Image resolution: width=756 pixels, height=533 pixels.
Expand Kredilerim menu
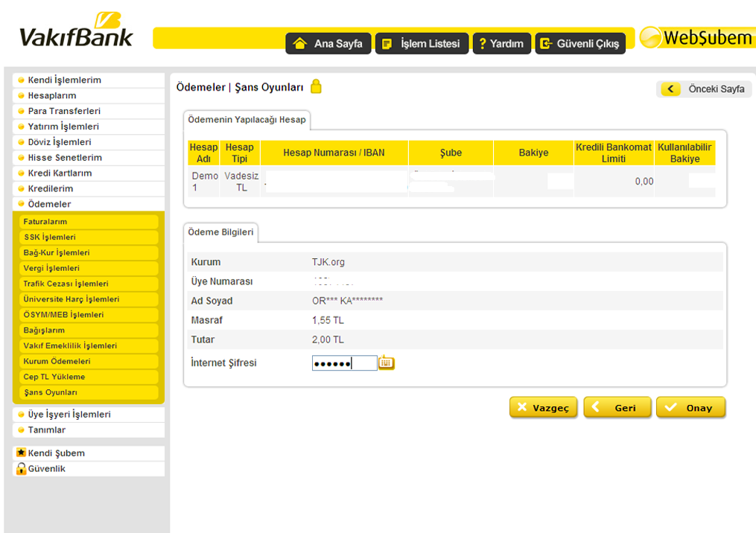point(88,188)
